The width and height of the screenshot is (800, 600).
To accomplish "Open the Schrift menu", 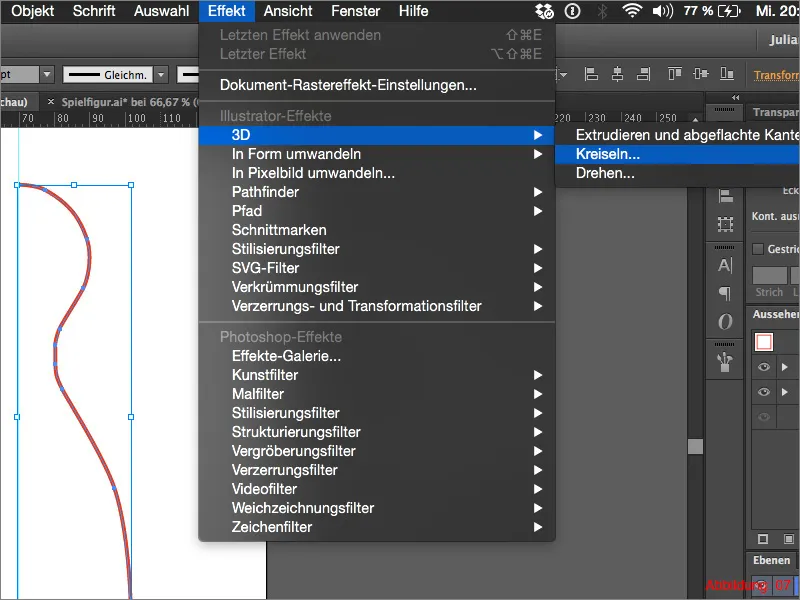I will click(94, 11).
